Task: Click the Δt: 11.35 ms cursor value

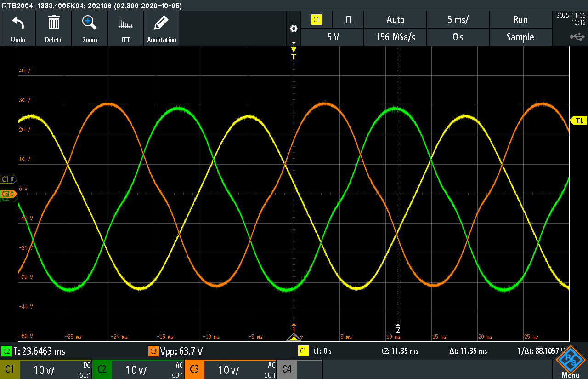Action: pyautogui.click(x=468, y=351)
